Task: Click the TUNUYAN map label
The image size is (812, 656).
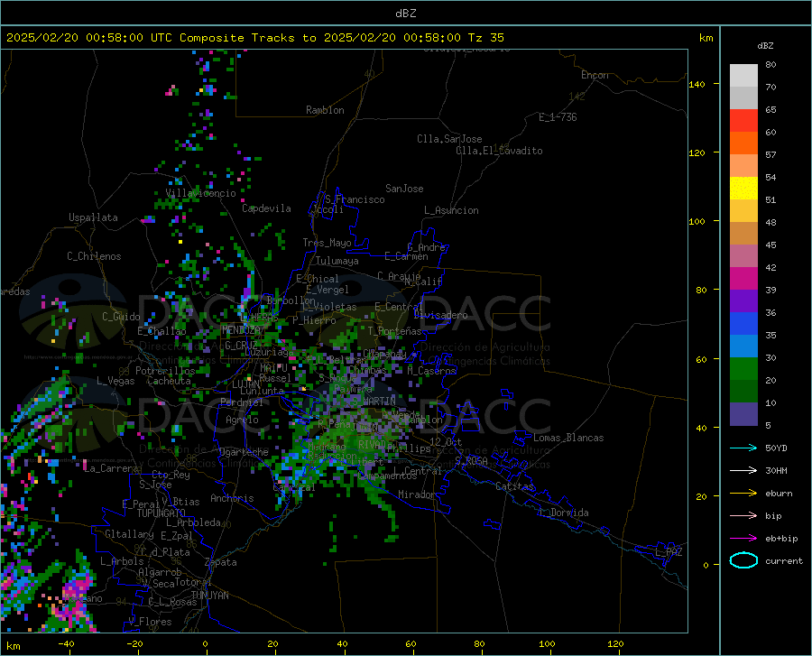Action: click(209, 596)
